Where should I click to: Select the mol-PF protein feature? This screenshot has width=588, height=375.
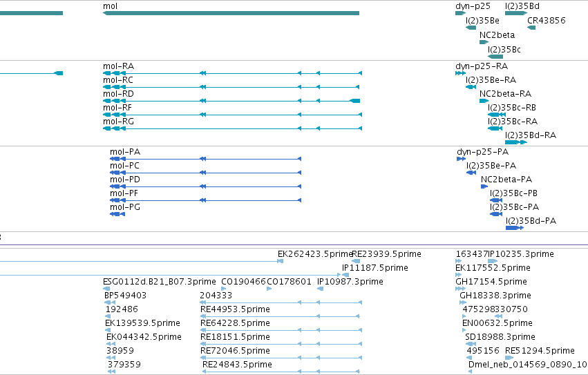point(205,201)
